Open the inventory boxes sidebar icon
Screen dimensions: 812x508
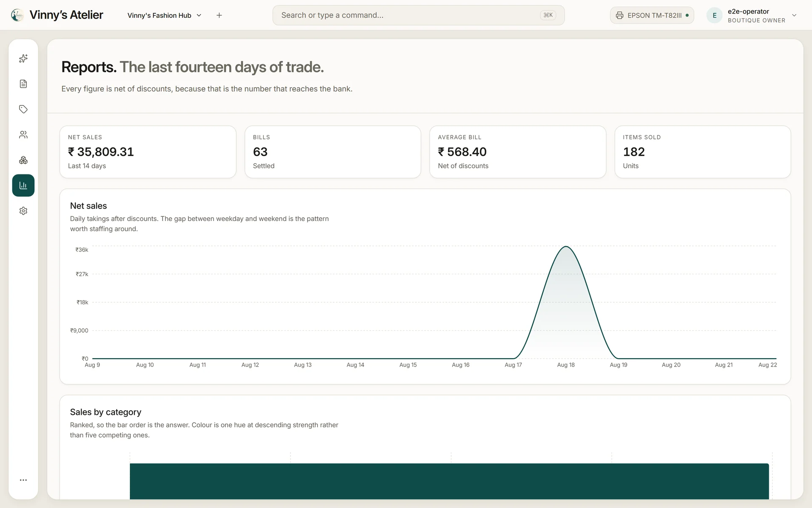pyautogui.click(x=23, y=160)
